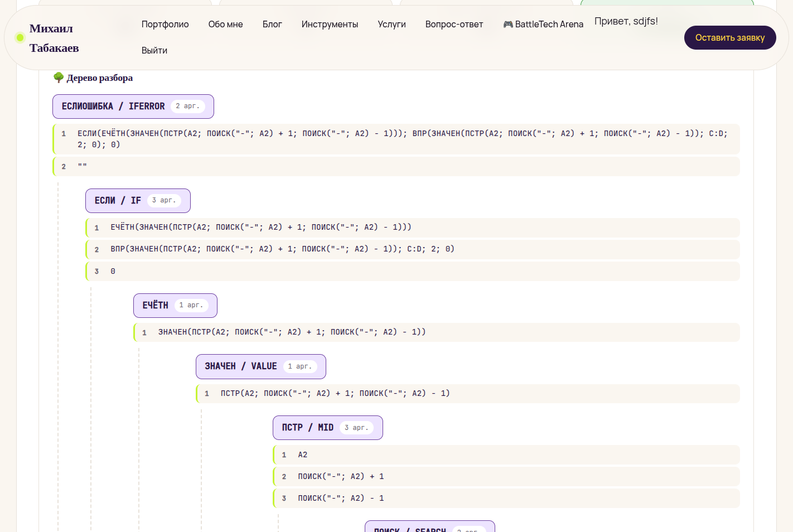This screenshot has height=532, width=793.
Task: Toggle the ЕЧЁТН node
Action: (x=175, y=306)
